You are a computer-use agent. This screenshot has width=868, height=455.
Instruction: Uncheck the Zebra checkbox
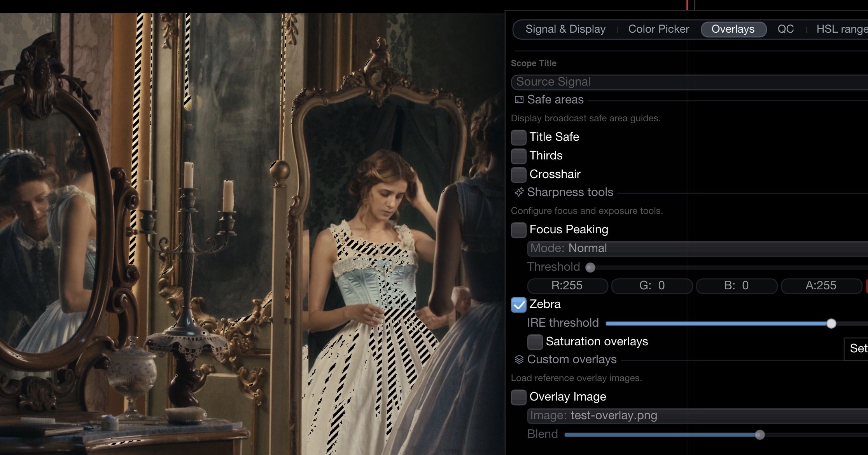click(518, 304)
